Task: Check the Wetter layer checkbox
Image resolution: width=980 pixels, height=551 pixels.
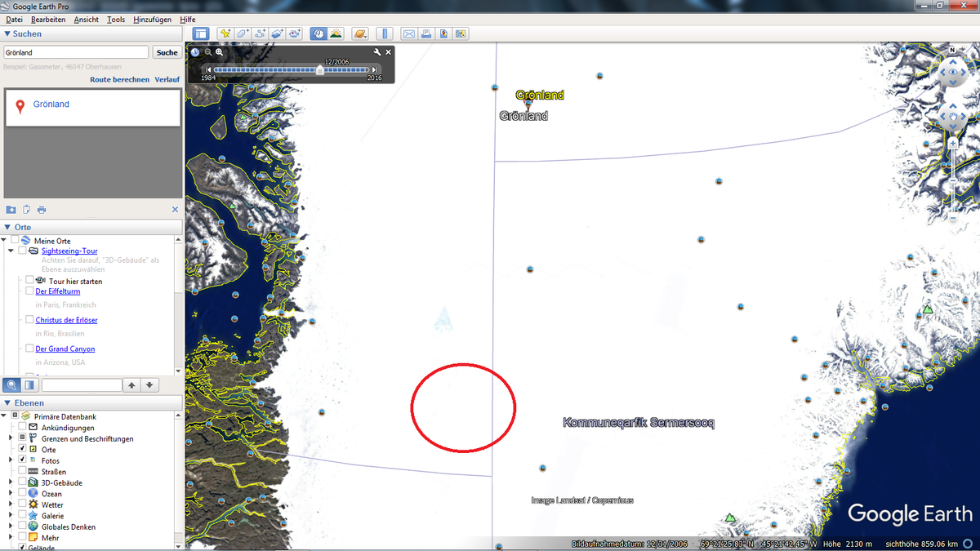Action: pyautogui.click(x=23, y=504)
